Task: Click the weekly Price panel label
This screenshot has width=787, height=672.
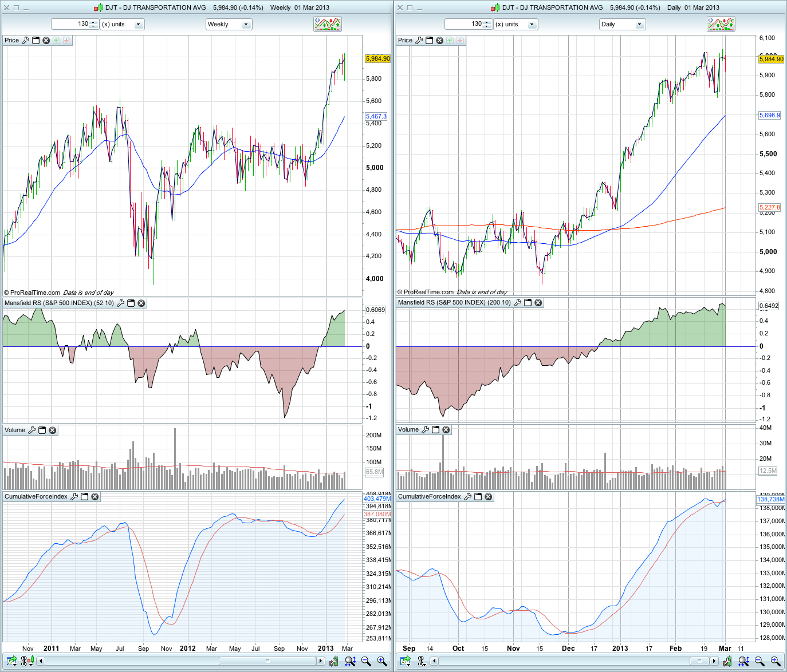Action: point(12,41)
